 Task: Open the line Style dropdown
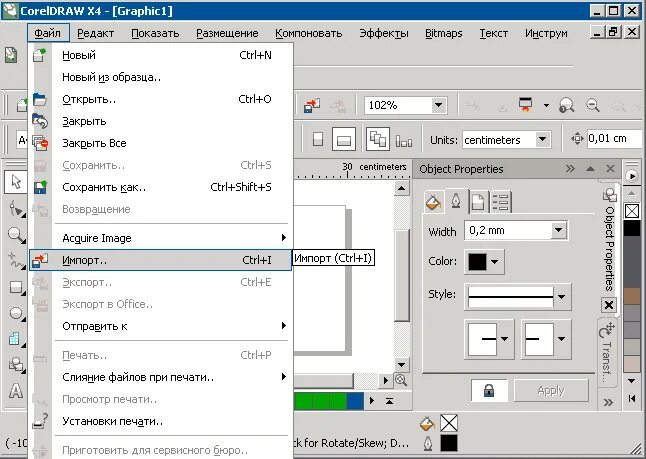coord(561,297)
